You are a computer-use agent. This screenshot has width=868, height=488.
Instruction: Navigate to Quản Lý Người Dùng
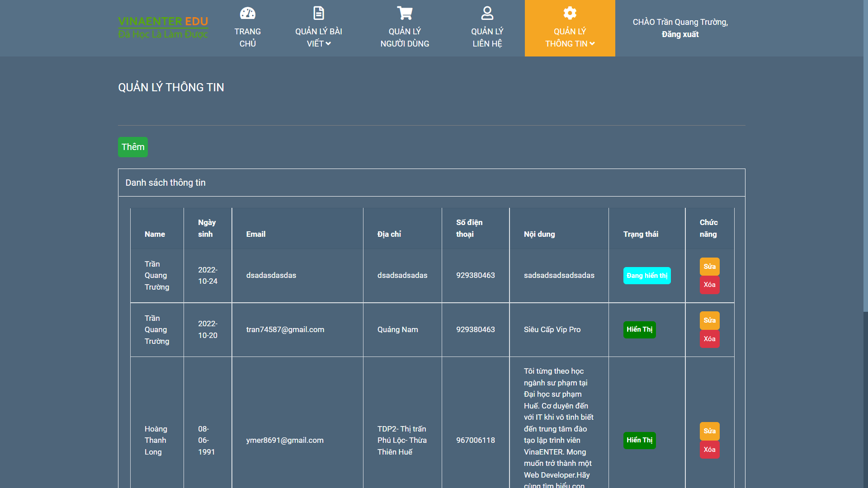[405, 38]
